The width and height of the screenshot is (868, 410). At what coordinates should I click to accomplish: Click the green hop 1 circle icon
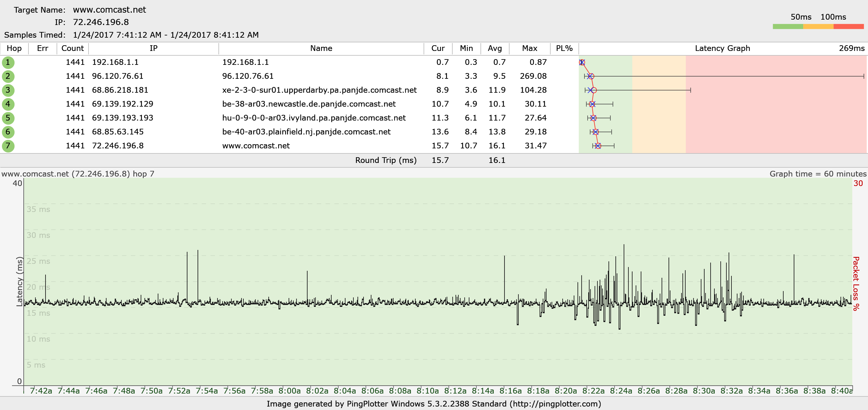[x=8, y=62]
